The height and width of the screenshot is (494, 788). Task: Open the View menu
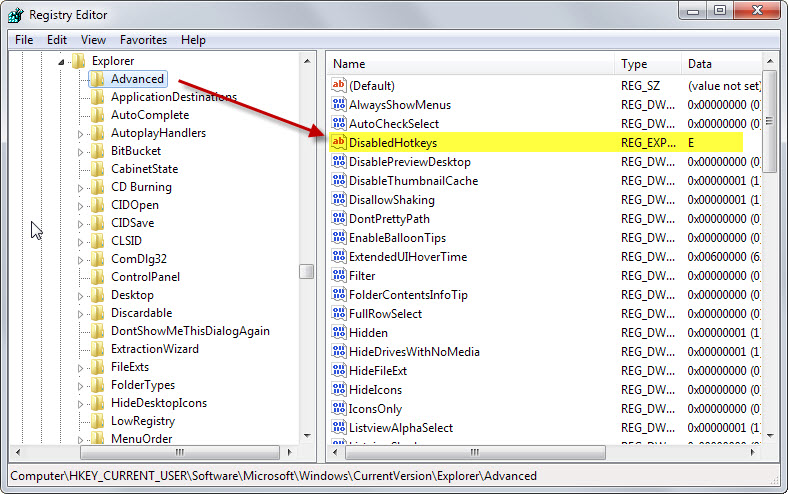(93, 40)
